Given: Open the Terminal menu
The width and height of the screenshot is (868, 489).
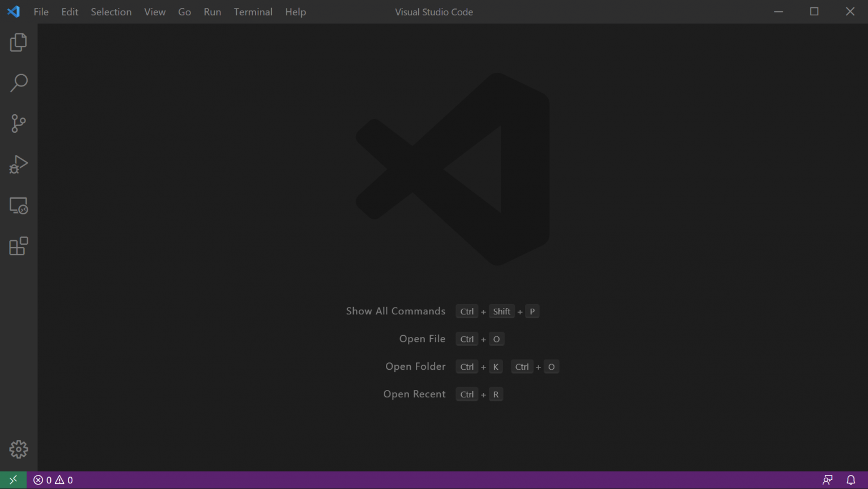Looking at the screenshot, I should pos(253,12).
